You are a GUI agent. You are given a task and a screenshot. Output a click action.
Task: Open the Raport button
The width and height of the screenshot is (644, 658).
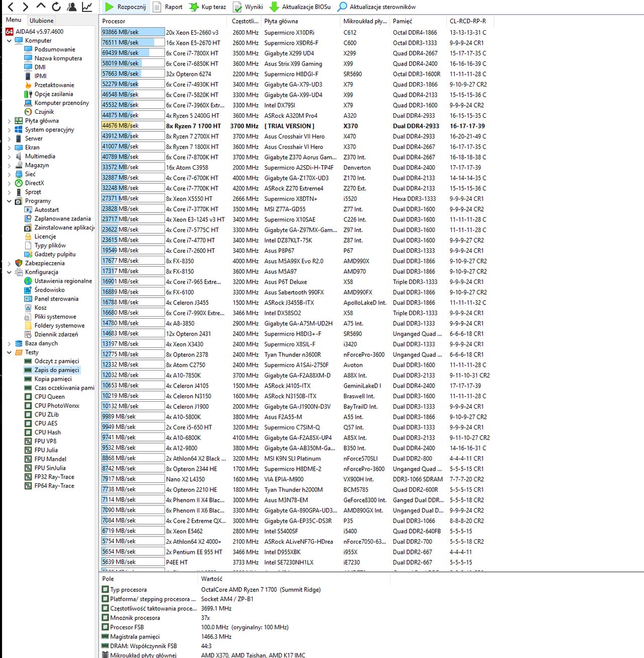168,7
